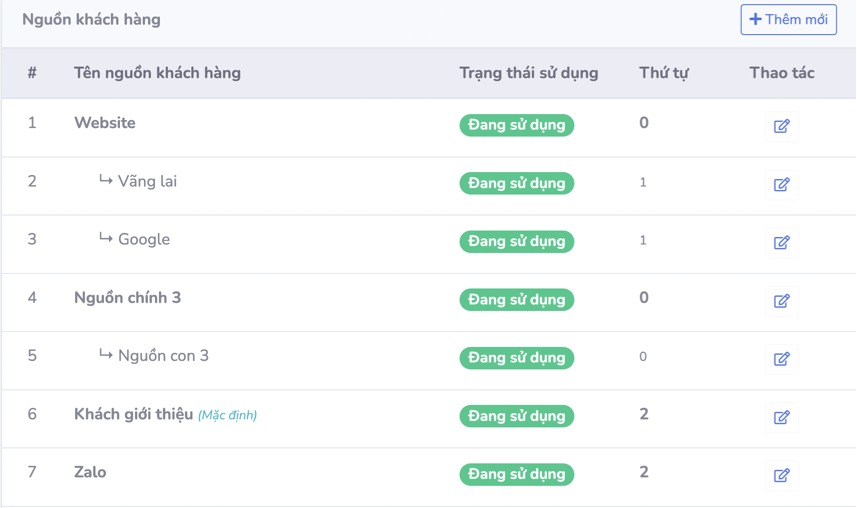Click the Tên nguồn khách hàng column header
The width and height of the screenshot is (857, 508).
(x=157, y=73)
